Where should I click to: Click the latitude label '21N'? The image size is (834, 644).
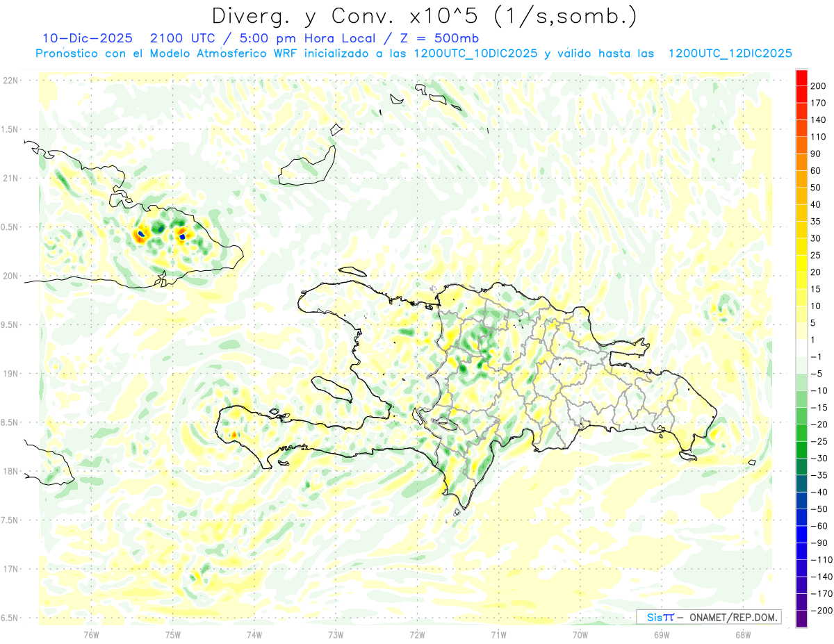[x=10, y=179]
